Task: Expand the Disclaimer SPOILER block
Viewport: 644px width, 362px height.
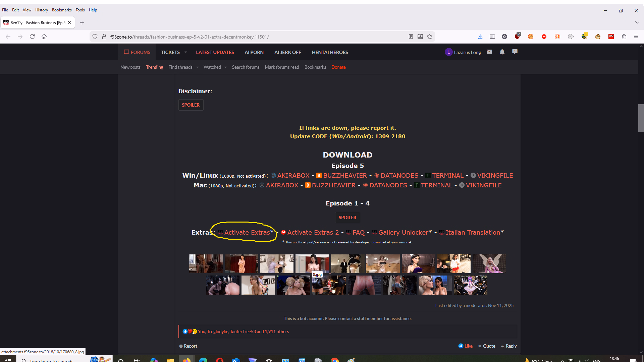Action: point(191,105)
